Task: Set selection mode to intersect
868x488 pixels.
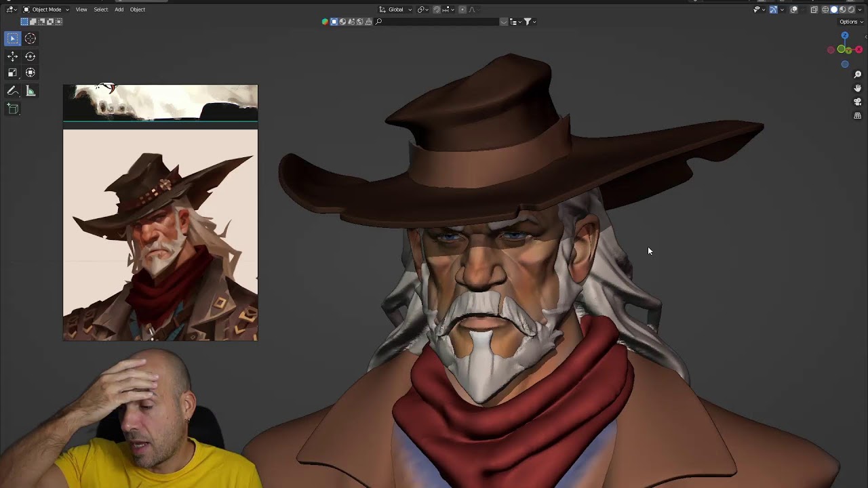Action: (59, 22)
